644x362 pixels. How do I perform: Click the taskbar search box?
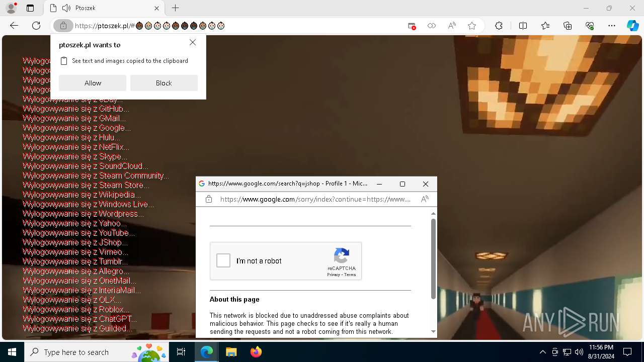(x=97, y=352)
